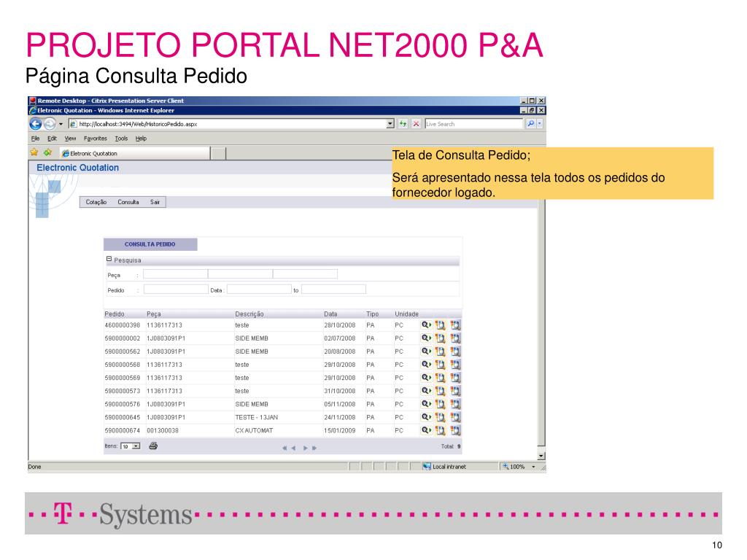Click orange document icon in row 5900000002

click(441, 338)
